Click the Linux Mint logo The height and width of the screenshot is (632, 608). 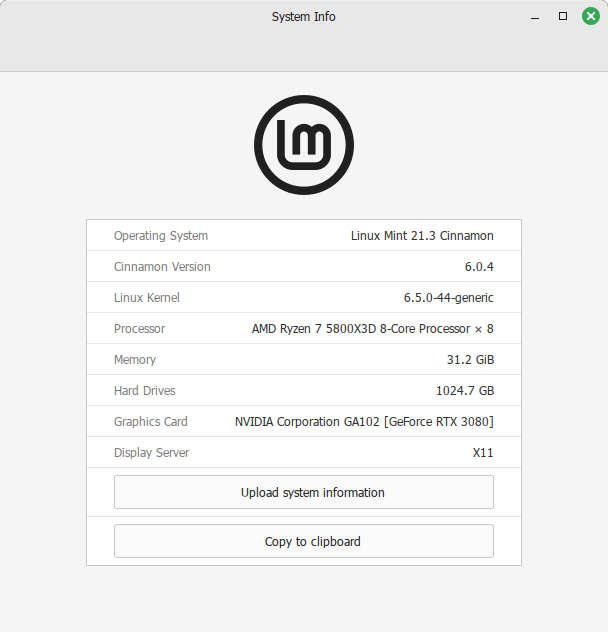click(x=304, y=145)
